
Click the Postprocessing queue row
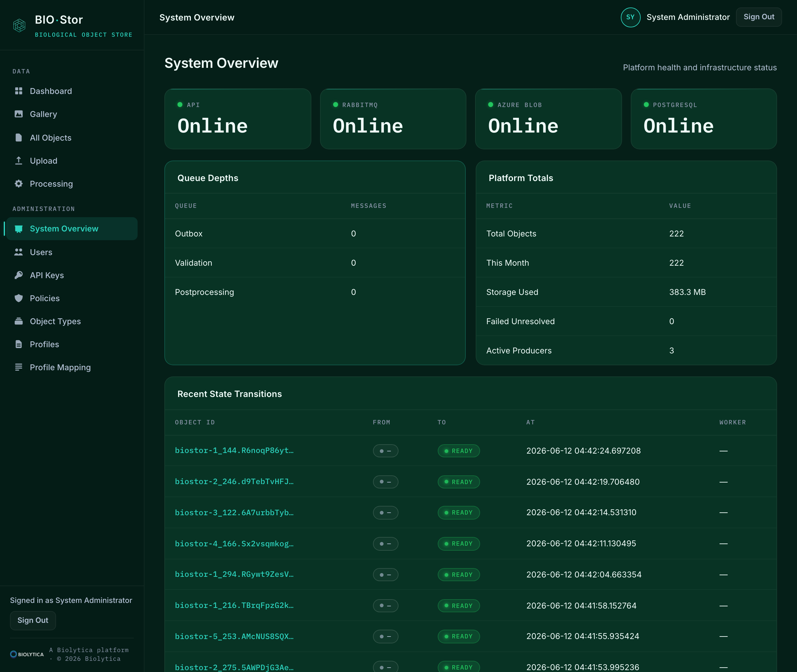[315, 292]
